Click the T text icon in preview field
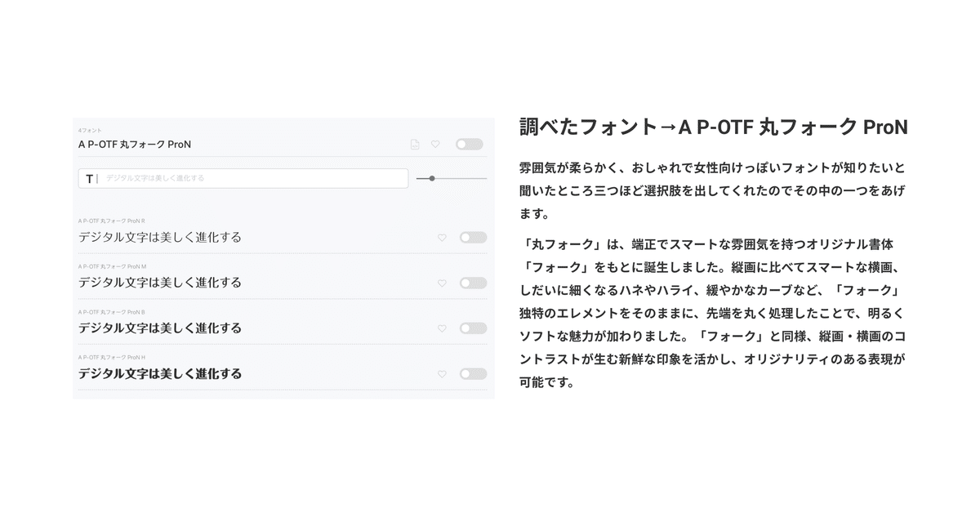 click(89, 178)
